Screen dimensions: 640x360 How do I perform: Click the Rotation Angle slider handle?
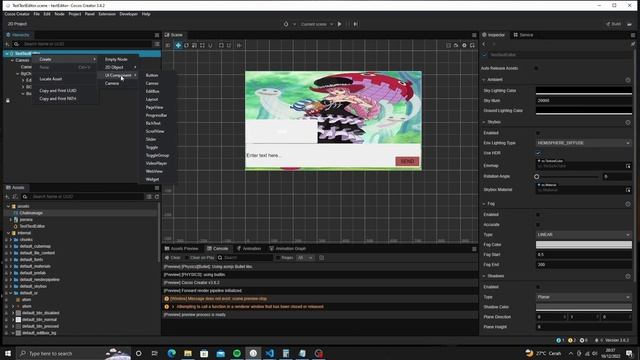[537, 177]
